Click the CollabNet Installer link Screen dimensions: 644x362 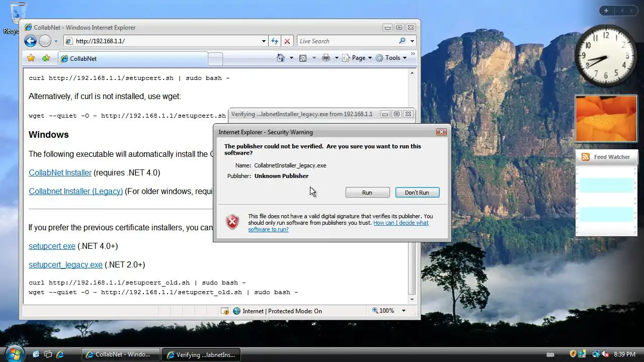(60, 172)
